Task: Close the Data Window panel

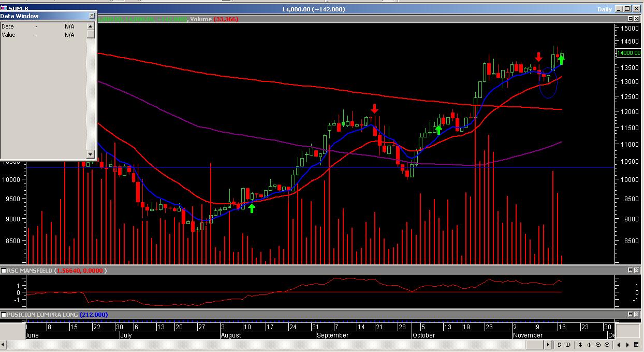Action: pos(92,16)
